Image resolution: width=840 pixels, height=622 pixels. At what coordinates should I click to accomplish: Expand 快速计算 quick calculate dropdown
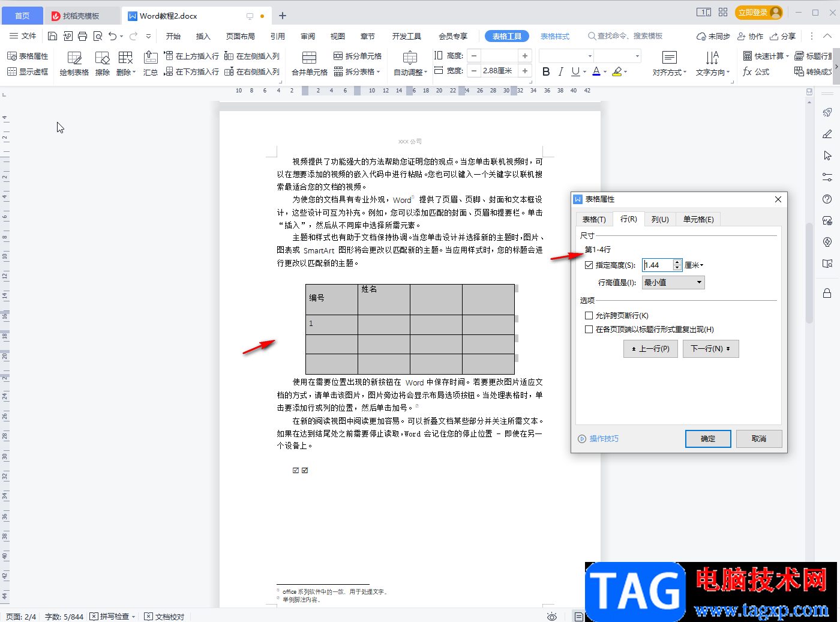coord(766,56)
